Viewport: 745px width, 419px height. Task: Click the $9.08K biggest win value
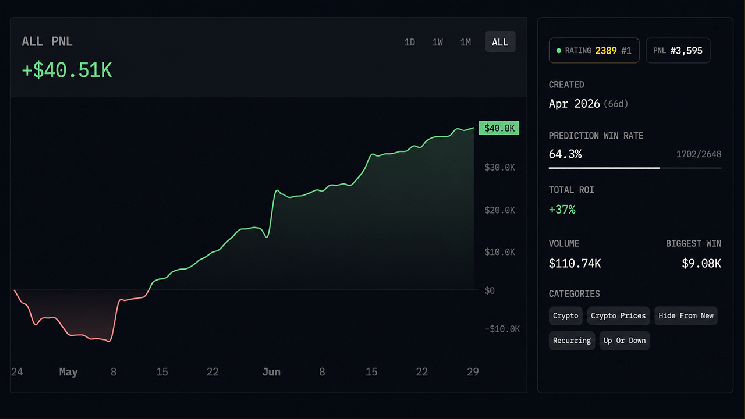[701, 263]
